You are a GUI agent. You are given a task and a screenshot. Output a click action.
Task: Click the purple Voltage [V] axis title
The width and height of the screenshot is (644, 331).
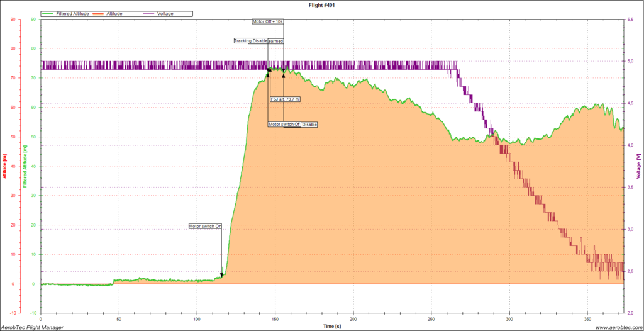(638, 165)
